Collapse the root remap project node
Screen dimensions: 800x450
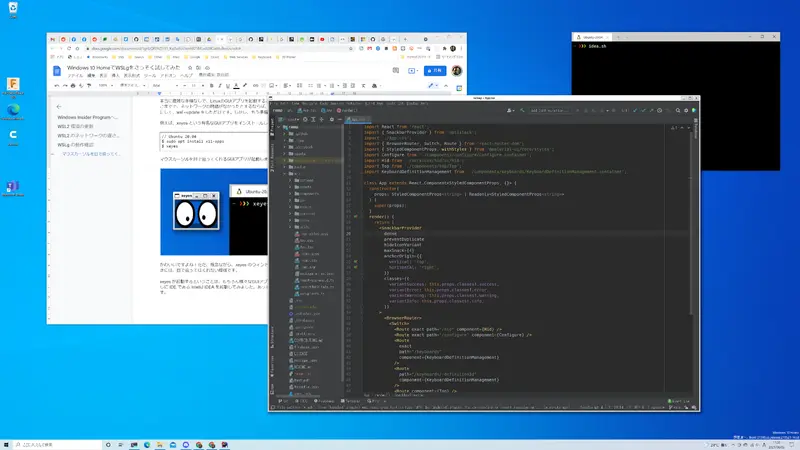(280, 127)
